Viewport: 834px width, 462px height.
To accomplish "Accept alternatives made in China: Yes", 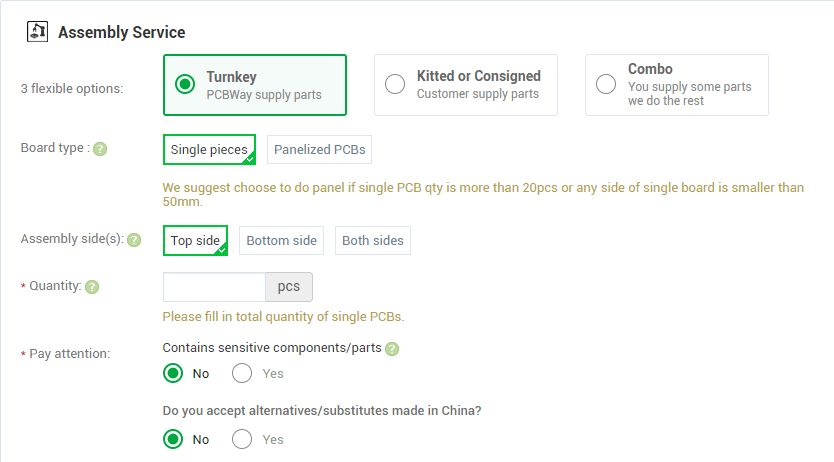I will pyautogui.click(x=242, y=439).
